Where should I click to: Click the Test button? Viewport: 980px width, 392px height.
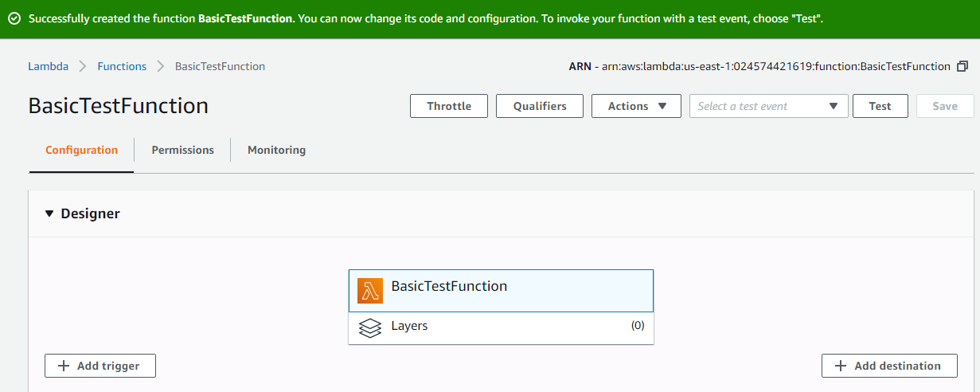tap(880, 106)
